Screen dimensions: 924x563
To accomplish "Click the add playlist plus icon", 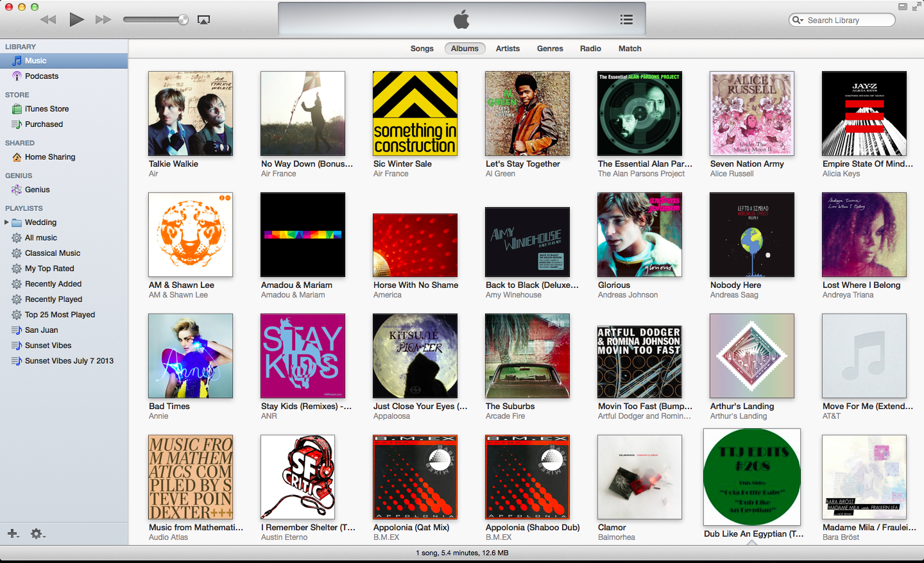I will (x=12, y=534).
